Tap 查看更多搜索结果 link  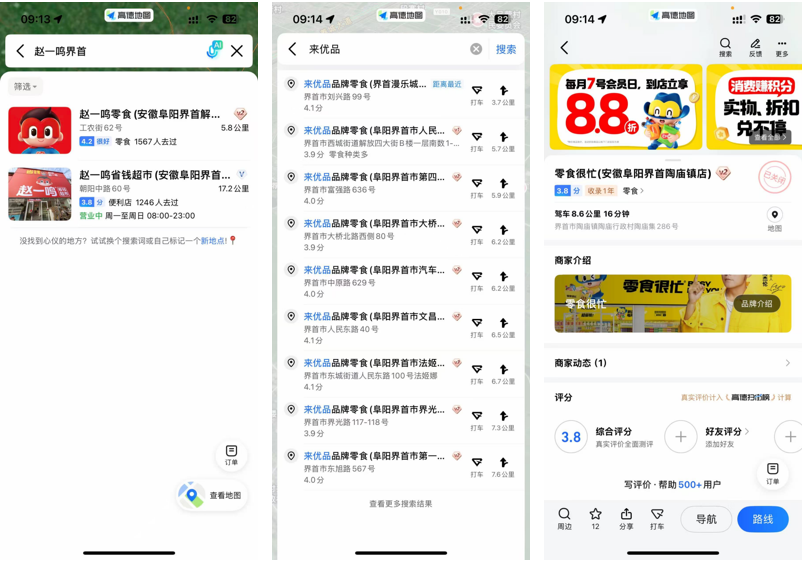400,504
